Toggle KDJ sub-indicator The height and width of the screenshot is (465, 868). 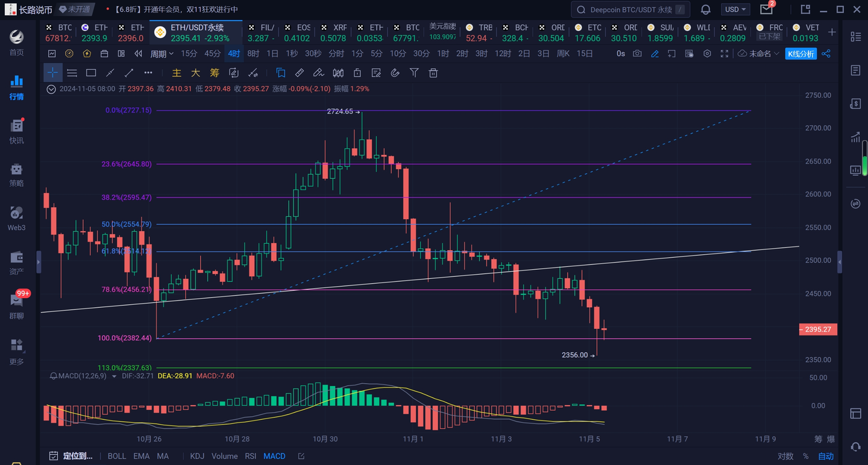[197, 456]
